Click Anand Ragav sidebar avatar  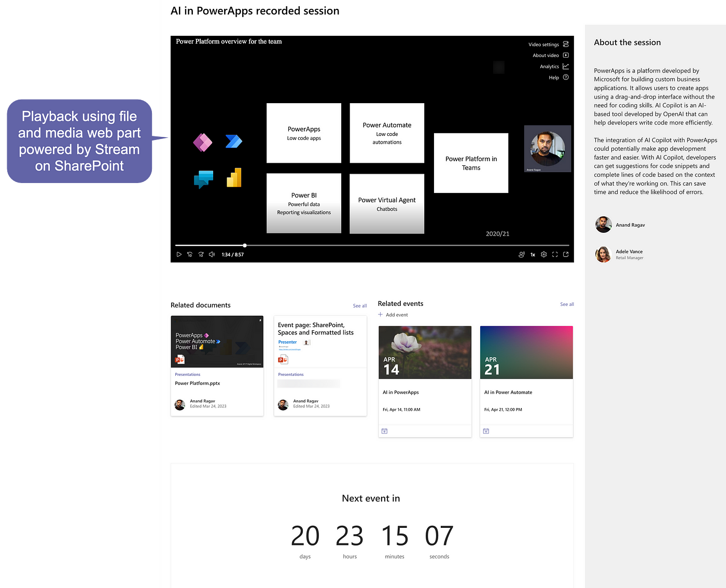pyautogui.click(x=604, y=225)
